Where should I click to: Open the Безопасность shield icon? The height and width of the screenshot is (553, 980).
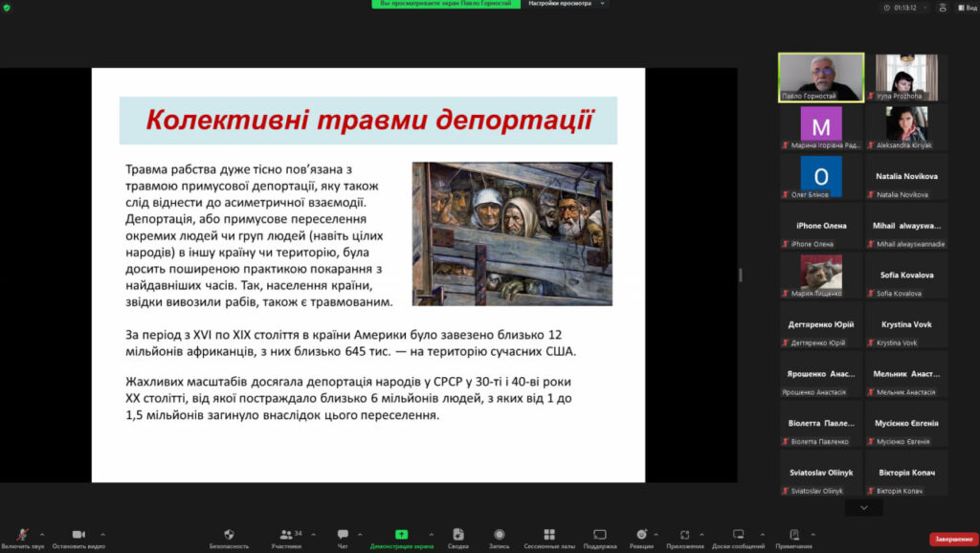229,535
